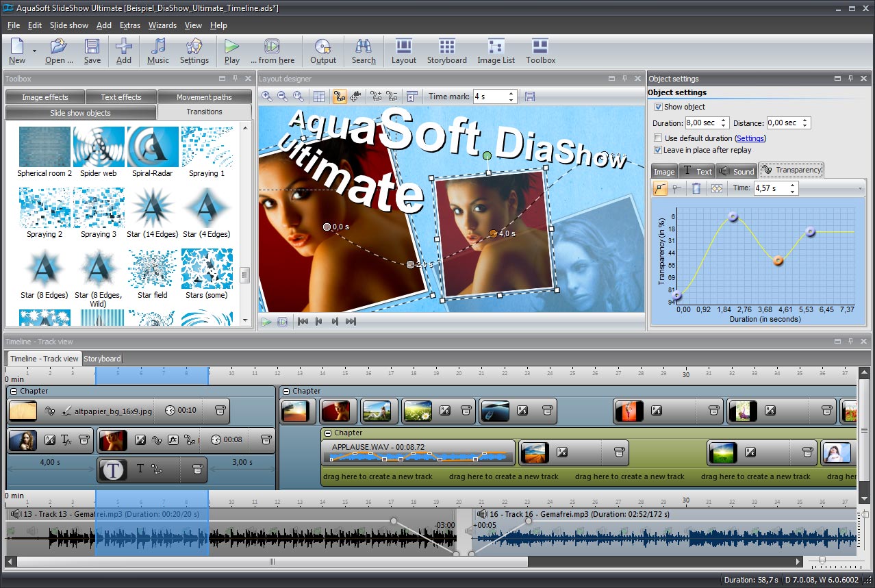
Task: Zoom in with Layout designer magnifier plus
Action: coord(267,97)
